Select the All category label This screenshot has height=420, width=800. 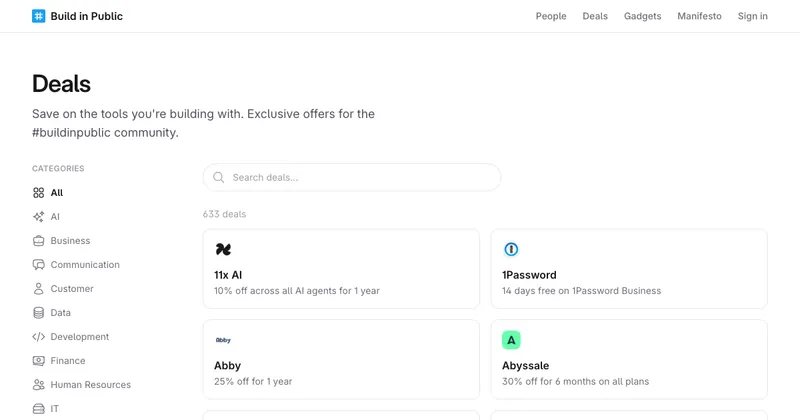pos(57,193)
